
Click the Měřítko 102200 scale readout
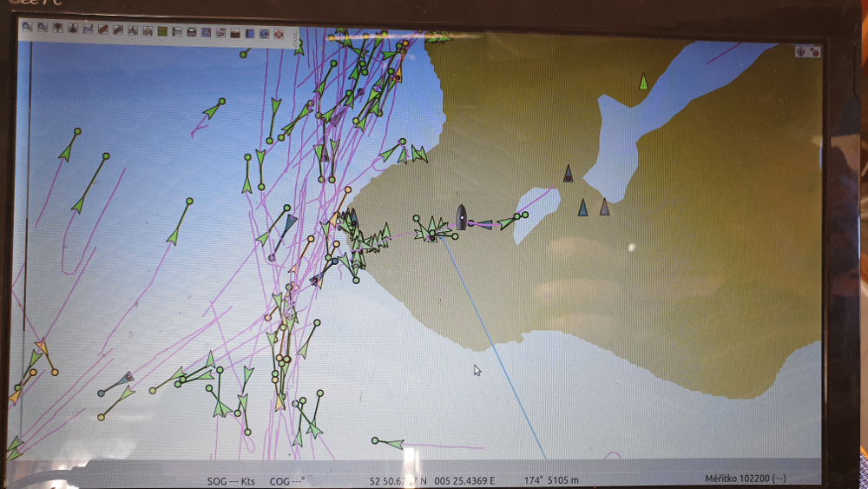(x=746, y=479)
